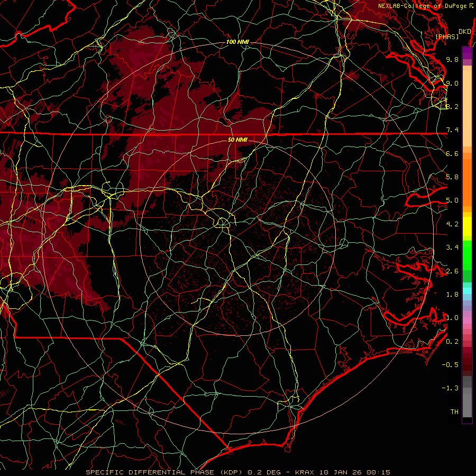The height and width of the screenshot is (476, 476).
Task: Click the bright green band of color bar
Action: click(x=467, y=255)
